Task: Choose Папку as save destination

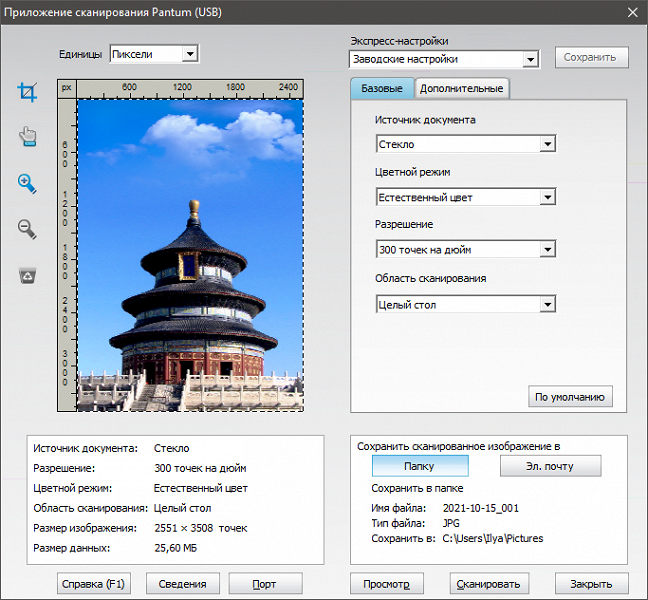Action: click(x=419, y=466)
